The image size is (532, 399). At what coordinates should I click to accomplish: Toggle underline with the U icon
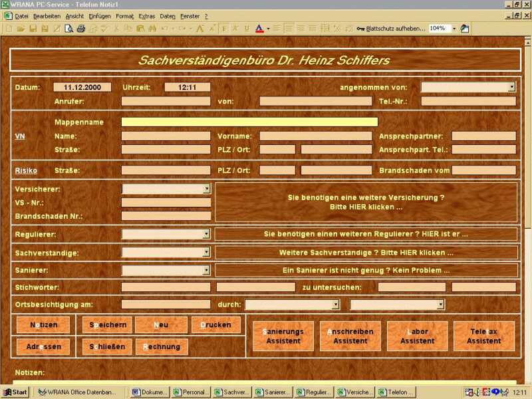point(247,29)
